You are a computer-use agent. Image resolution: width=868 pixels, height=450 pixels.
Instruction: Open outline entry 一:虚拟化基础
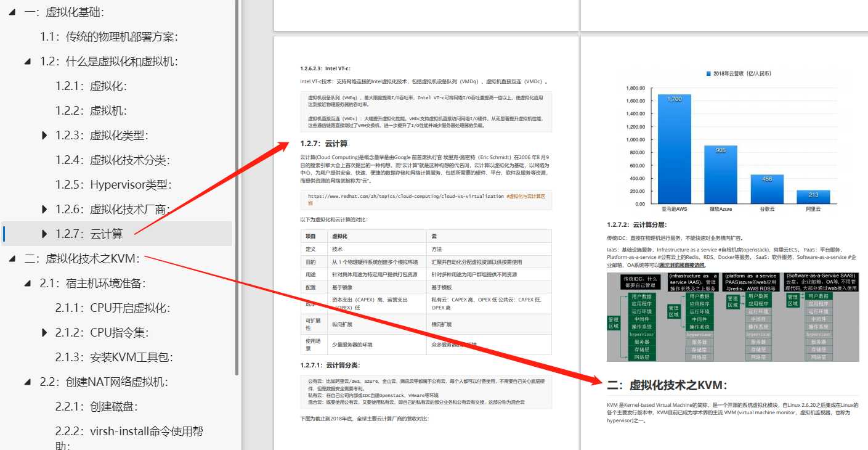(65, 12)
